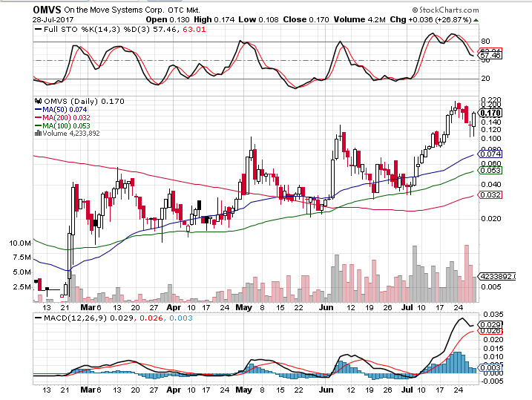Image resolution: width=532 pixels, height=400 pixels.
Task: Click the company name On the Move Systems Corp.
Action: tap(114, 10)
